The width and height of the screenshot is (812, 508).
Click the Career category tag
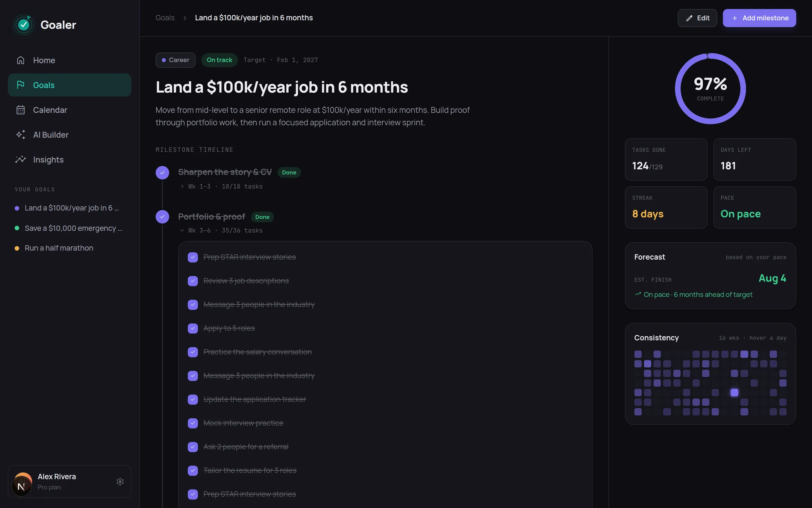click(176, 60)
